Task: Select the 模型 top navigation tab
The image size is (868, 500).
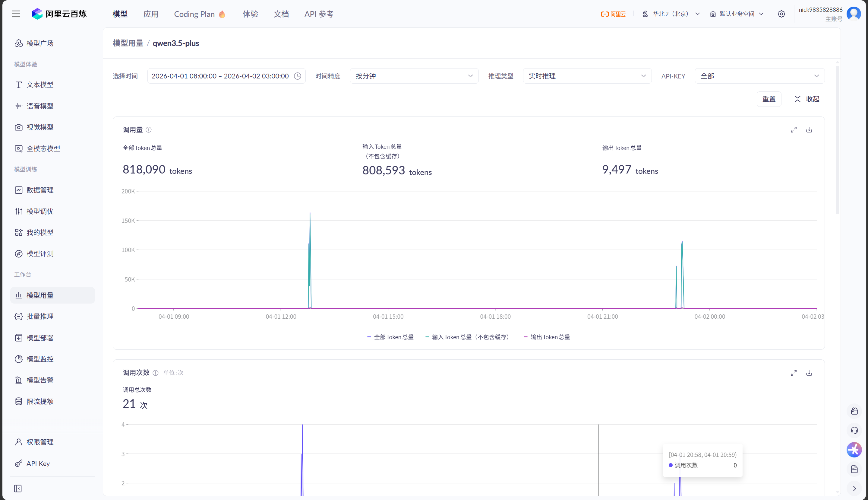Action: click(x=120, y=14)
